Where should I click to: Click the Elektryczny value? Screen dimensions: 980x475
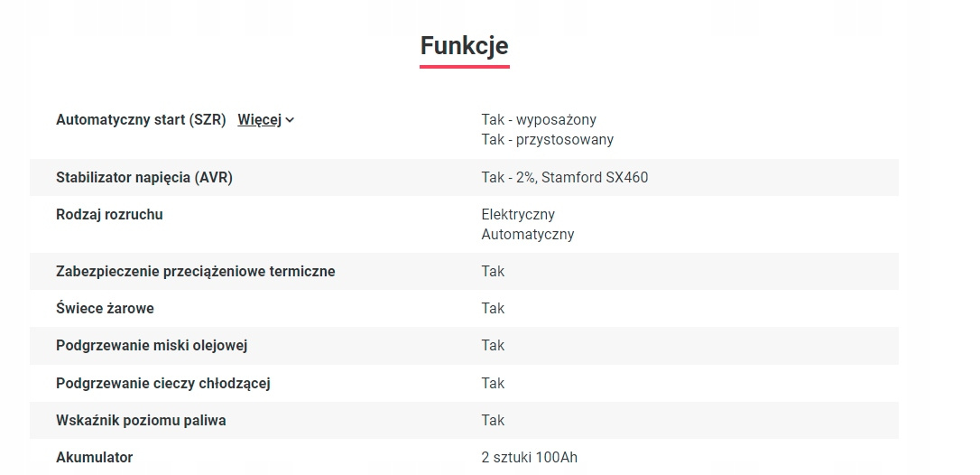tap(518, 215)
